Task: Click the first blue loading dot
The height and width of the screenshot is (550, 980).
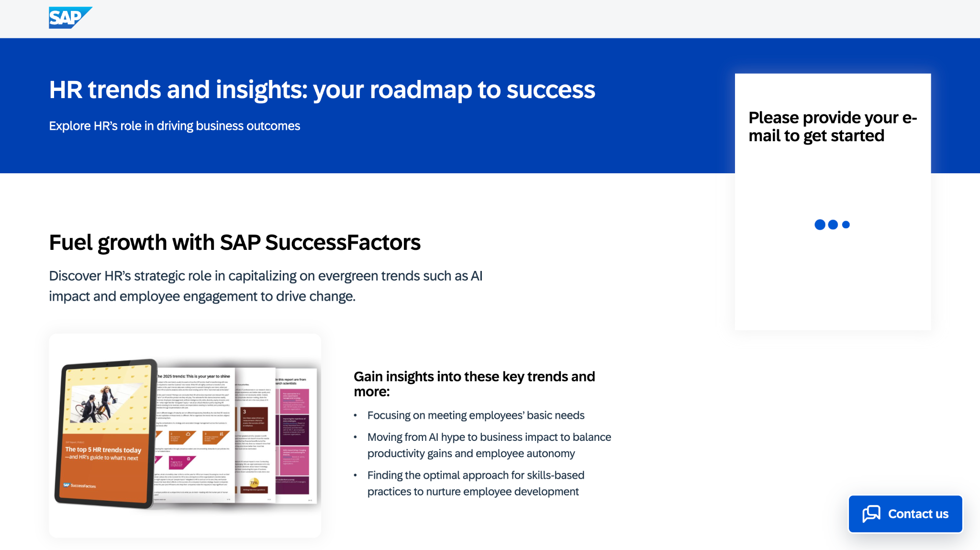Action: (820, 224)
